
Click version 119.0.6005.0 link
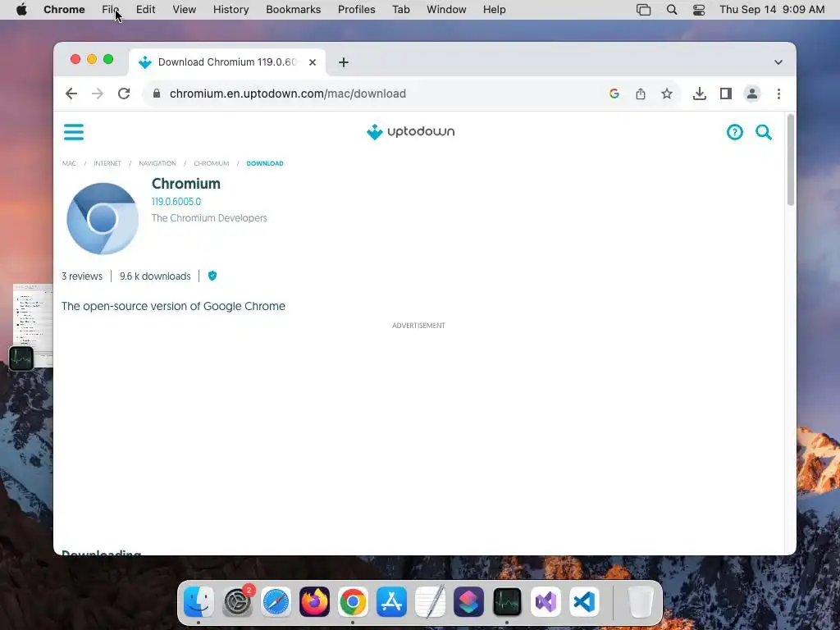pyautogui.click(x=176, y=202)
